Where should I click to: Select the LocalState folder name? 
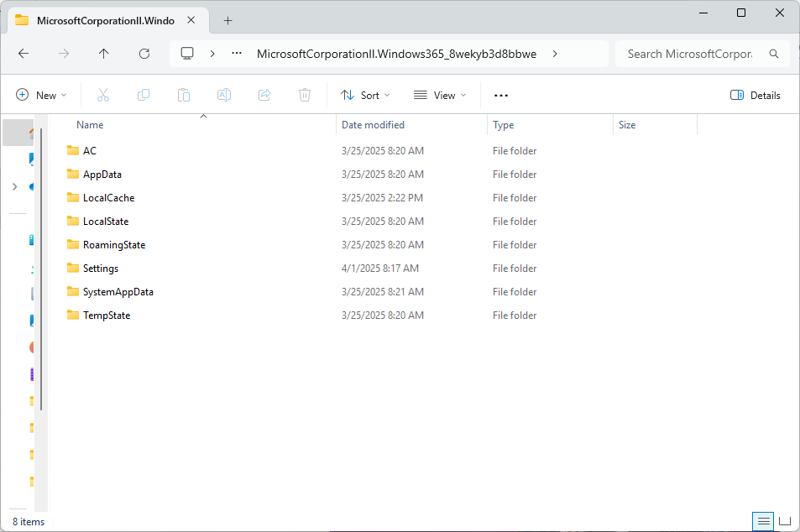click(106, 222)
